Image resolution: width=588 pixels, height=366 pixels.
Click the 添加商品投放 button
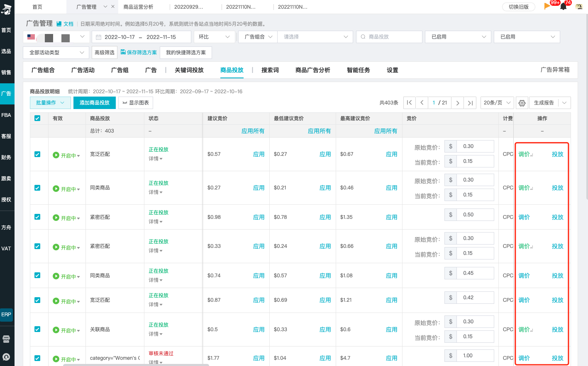pyautogui.click(x=95, y=103)
